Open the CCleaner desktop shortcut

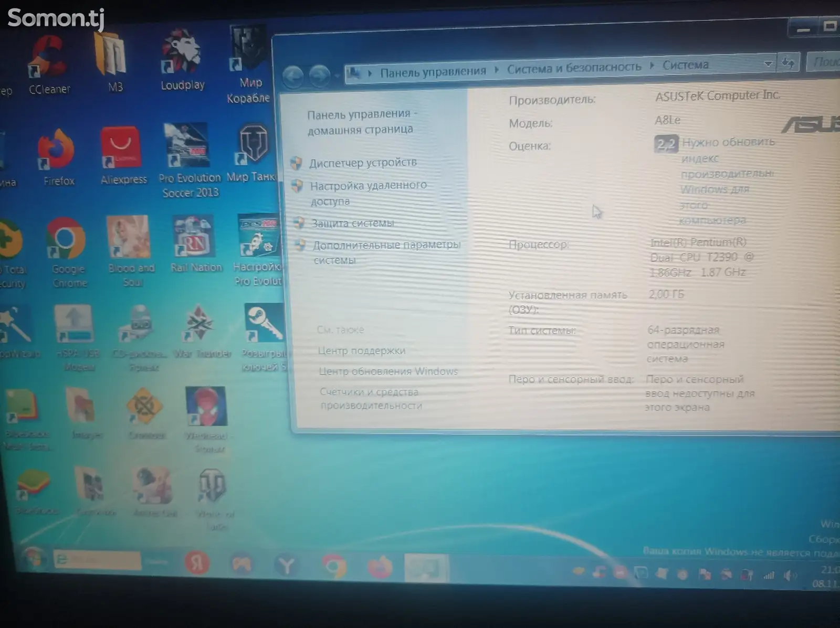[49, 65]
